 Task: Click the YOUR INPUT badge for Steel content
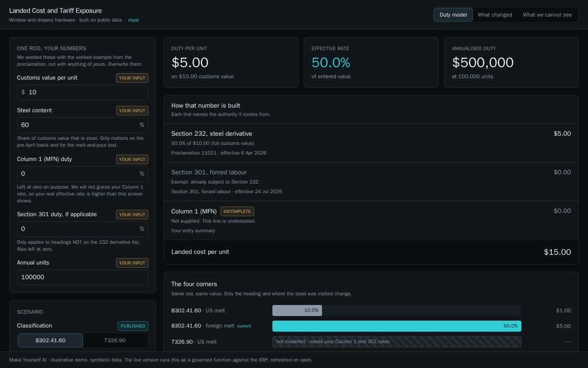click(132, 110)
